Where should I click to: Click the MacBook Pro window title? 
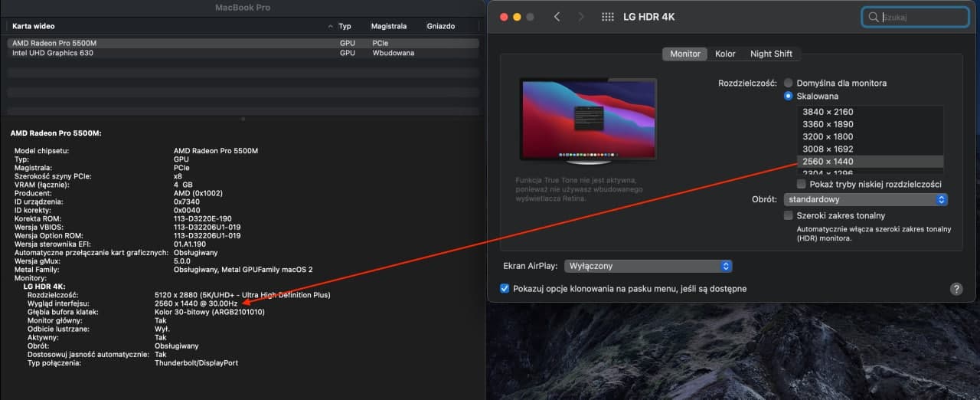(x=243, y=8)
